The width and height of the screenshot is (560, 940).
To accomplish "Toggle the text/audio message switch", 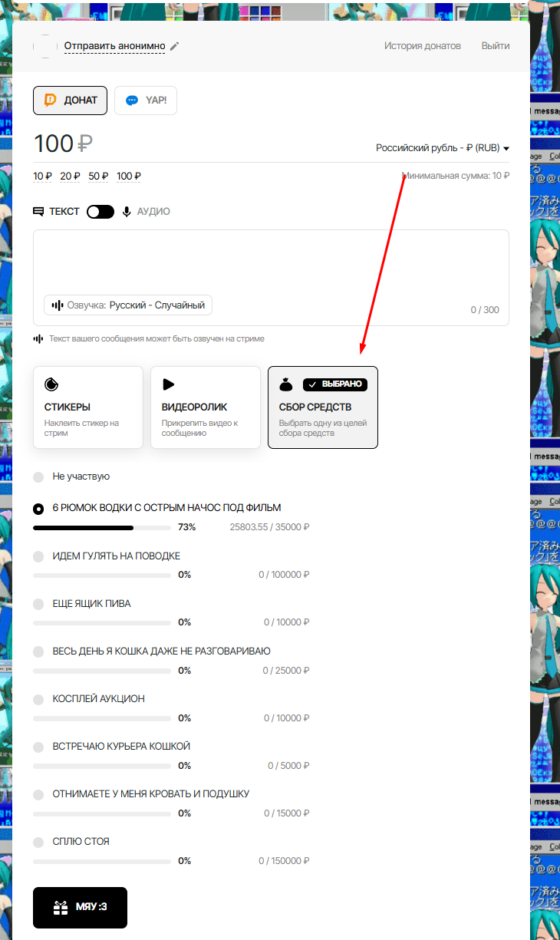I will click(x=100, y=212).
